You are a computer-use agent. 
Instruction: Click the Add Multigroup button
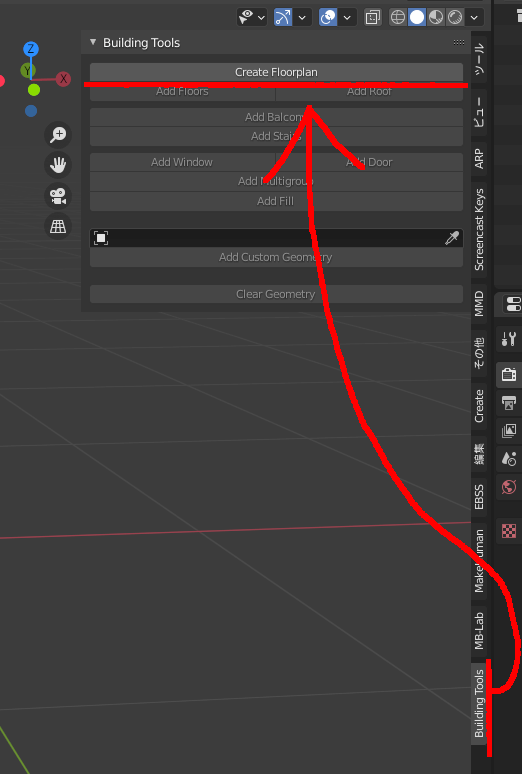coord(276,181)
